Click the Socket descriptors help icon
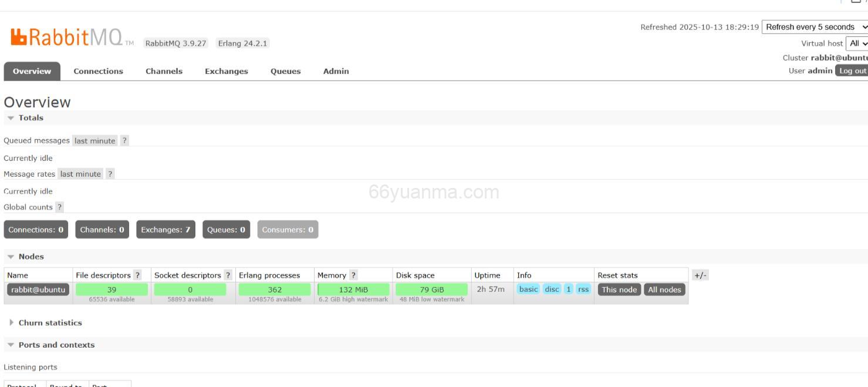This screenshot has height=387, width=868. click(x=228, y=275)
